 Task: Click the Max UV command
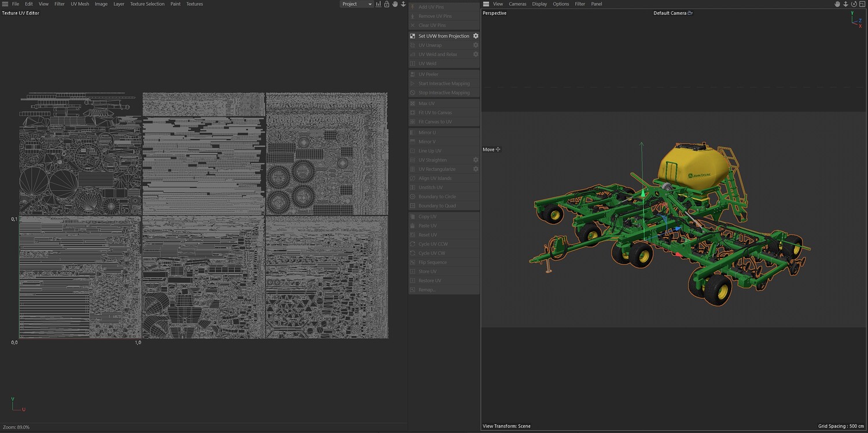point(444,103)
